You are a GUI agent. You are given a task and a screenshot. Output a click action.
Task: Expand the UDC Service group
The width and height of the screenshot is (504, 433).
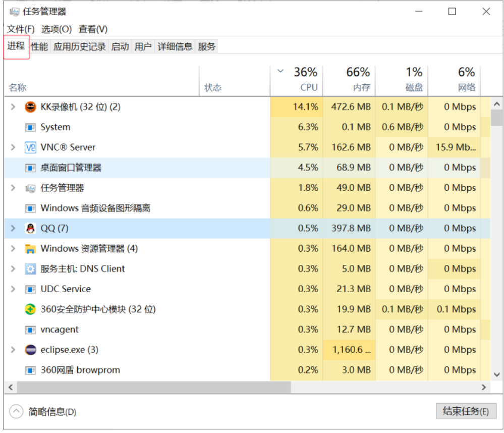coord(13,289)
